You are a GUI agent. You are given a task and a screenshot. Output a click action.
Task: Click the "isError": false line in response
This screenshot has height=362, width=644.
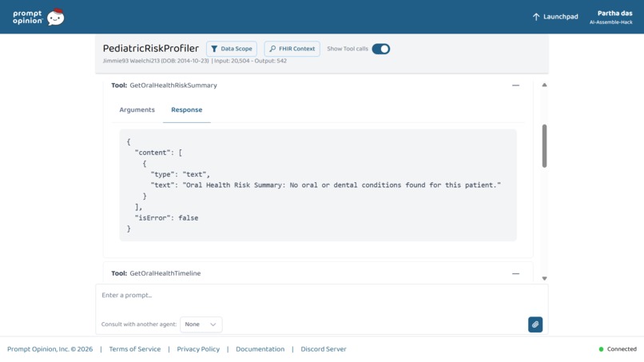click(166, 218)
